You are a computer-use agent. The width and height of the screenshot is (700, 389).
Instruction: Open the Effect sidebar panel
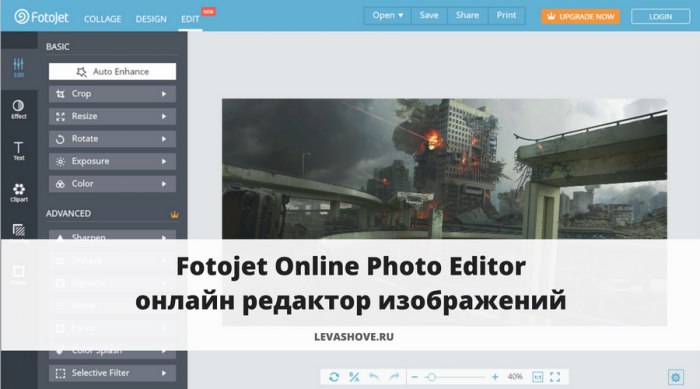pos(19,109)
